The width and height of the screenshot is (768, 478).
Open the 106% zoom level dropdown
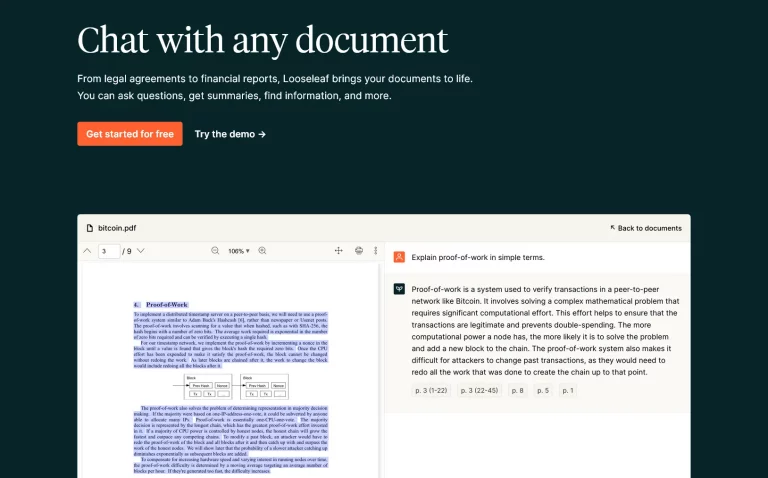coord(239,251)
